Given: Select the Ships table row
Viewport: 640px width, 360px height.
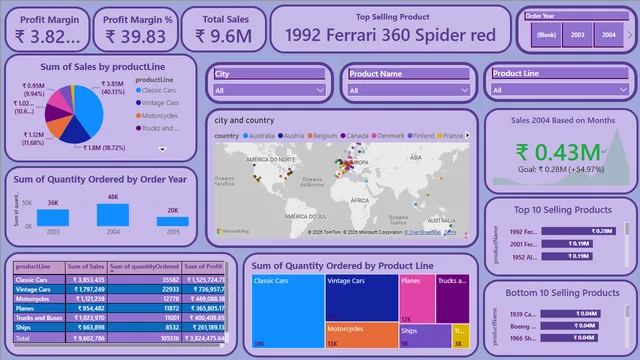Looking at the screenshot, I should point(119,327).
